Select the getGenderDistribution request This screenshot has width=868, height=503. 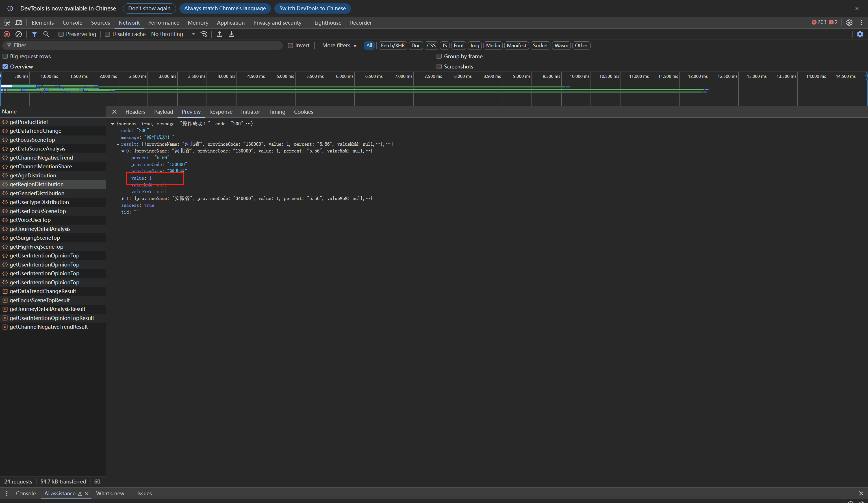tap(37, 194)
